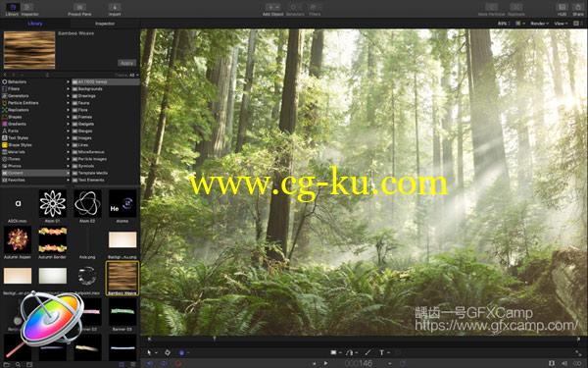Image resolution: width=588 pixels, height=368 pixels.
Task: Click the Behaviors toolbar icon
Action: (x=295, y=7)
